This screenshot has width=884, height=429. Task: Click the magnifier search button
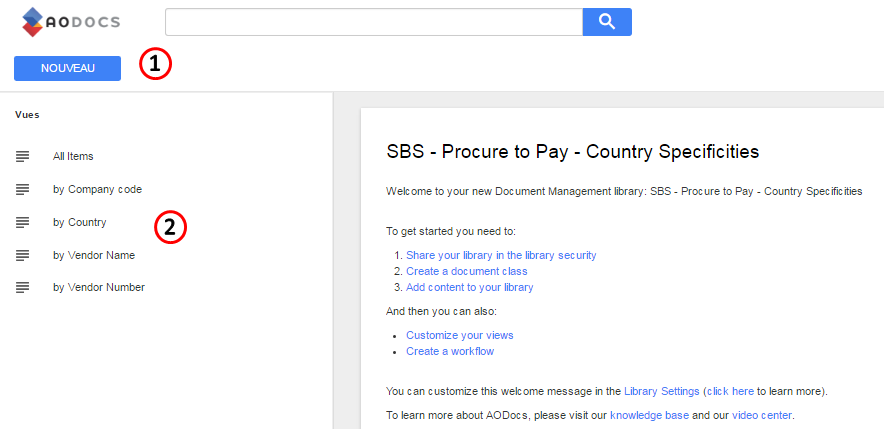(x=607, y=22)
